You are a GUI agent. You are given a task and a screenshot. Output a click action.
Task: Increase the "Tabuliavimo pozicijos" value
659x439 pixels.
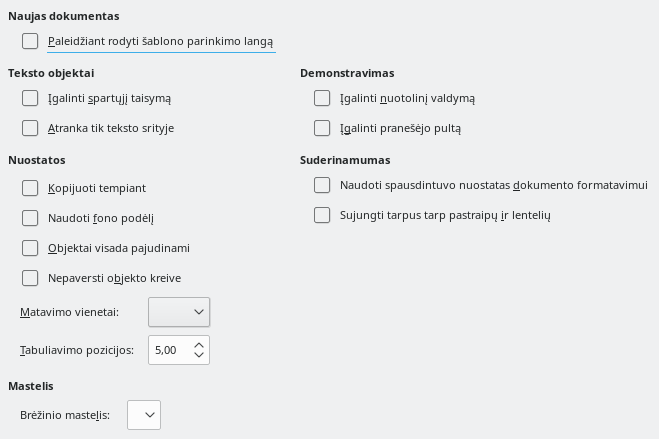click(199, 344)
